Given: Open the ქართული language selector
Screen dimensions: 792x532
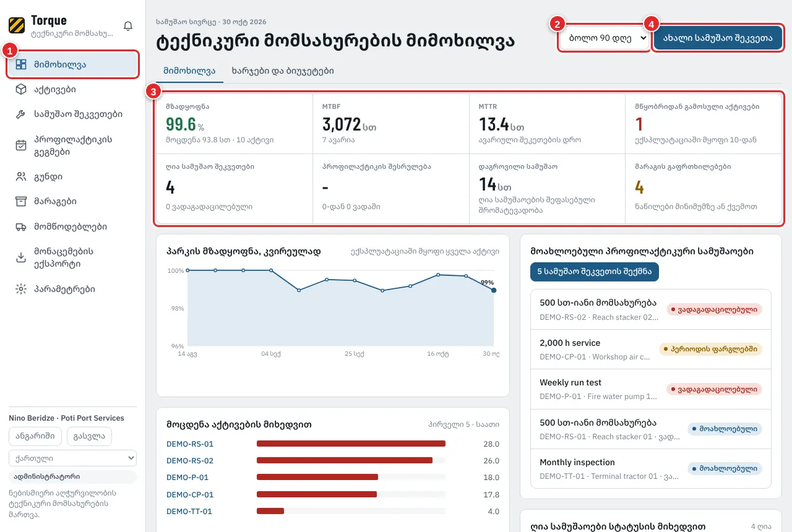Looking at the screenshot, I should 72,458.
